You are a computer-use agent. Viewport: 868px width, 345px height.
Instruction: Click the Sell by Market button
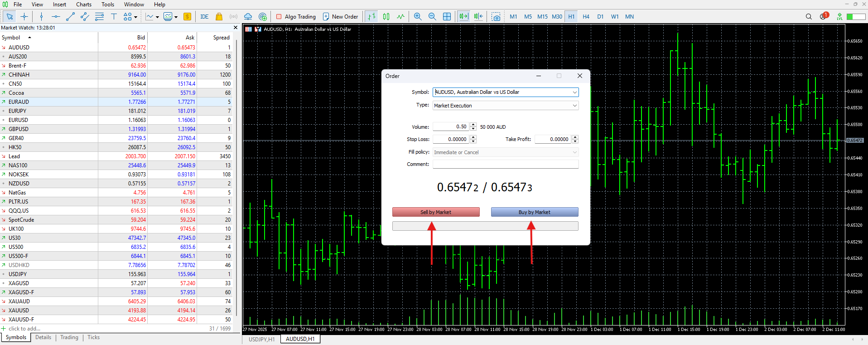[x=436, y=212]
